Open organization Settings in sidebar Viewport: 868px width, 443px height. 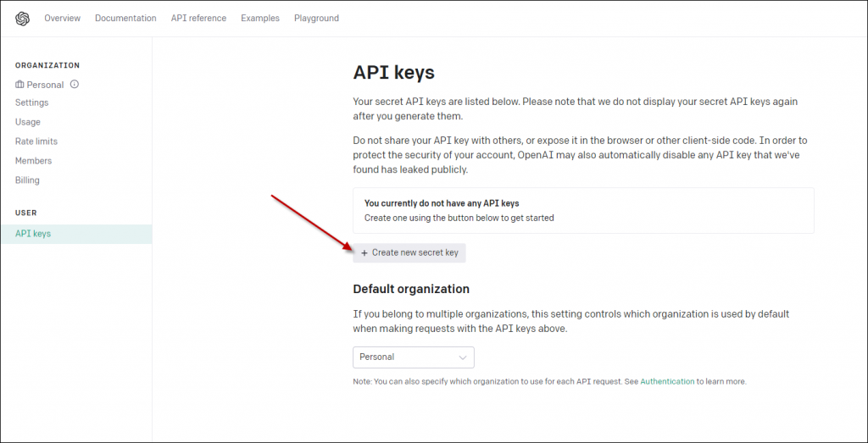click(x=32, y=102)
